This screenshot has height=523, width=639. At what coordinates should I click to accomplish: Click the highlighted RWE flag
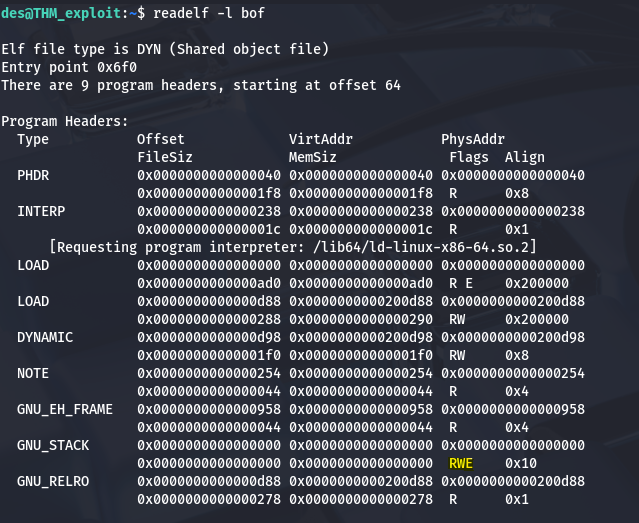[x=461, y=464]
